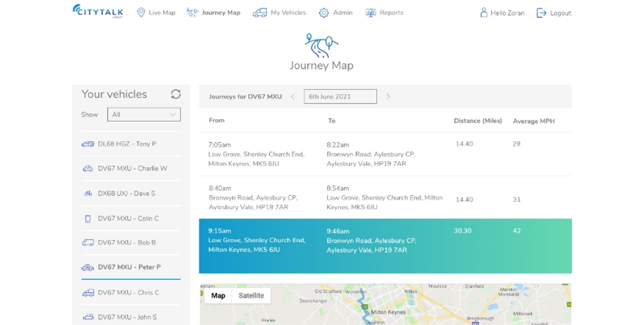The image size is (644, 325).
Task: Click the 6th June 2021 date field
Action: pyautogui.click(x=340, y=97)
